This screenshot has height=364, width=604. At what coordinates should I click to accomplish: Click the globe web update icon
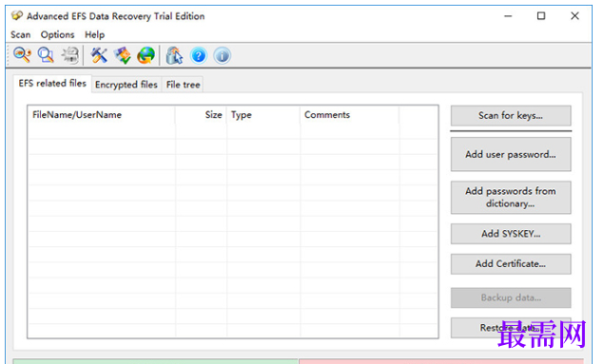[x=146, y=55]
